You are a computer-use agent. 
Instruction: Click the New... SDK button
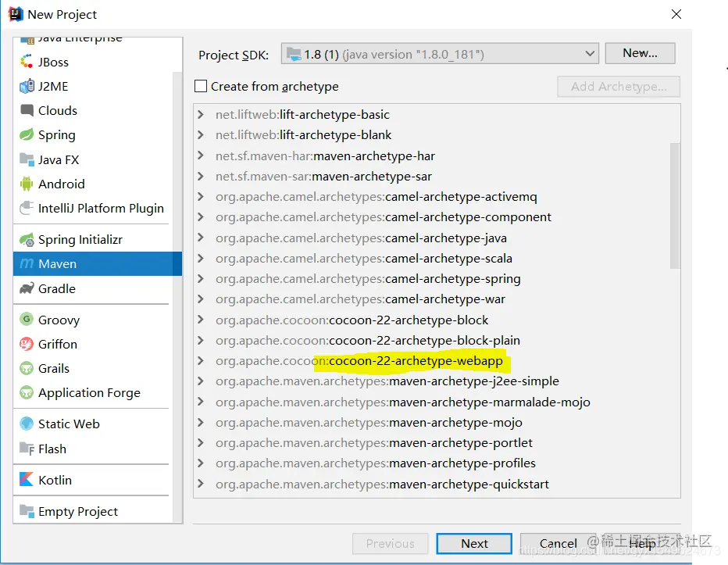tap(641, 53)
